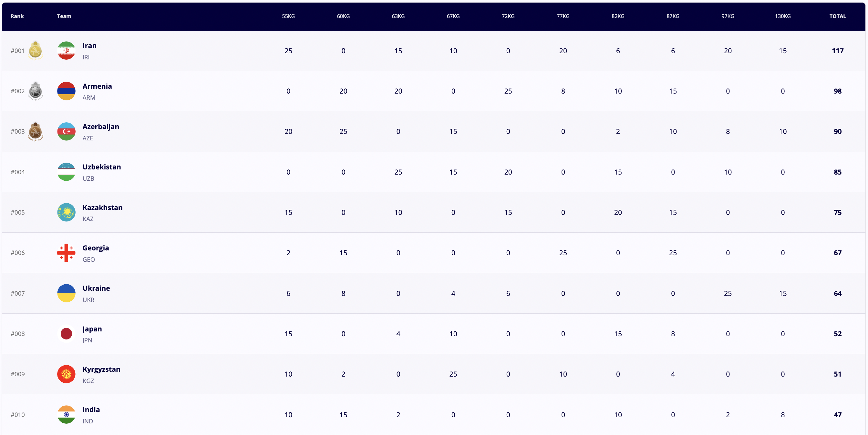The height and width of the screenshot is (435, 868).
Task: Click the Kazakhstan flag icon
Action: [66, 212]
